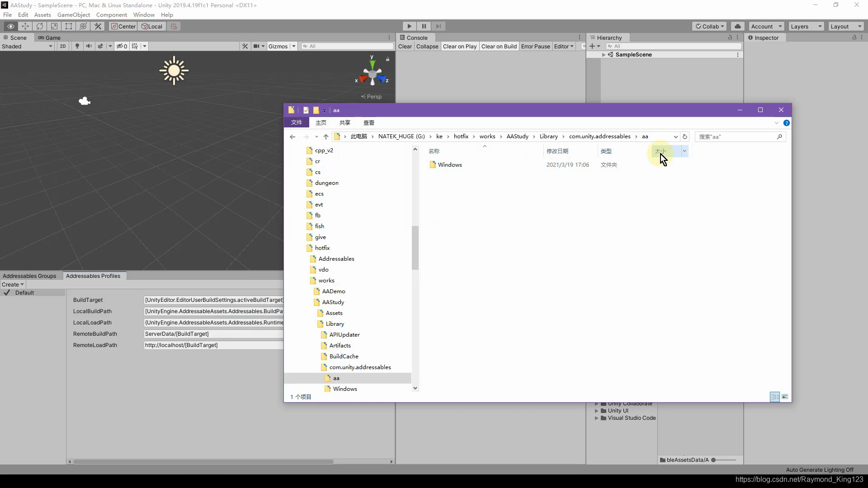
Task: Open the Create dropdown in Addressables Profiles
Action: coord(13,284)
